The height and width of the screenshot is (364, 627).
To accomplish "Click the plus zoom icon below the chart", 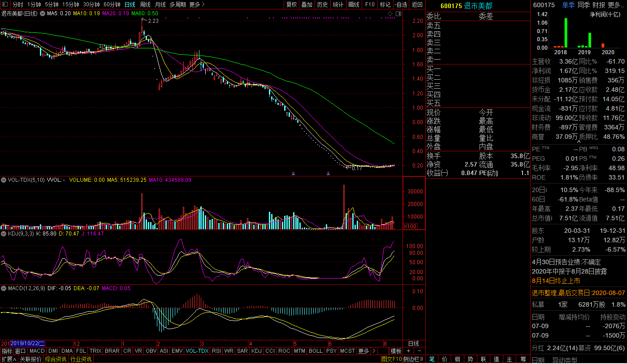I will (408, 351).
